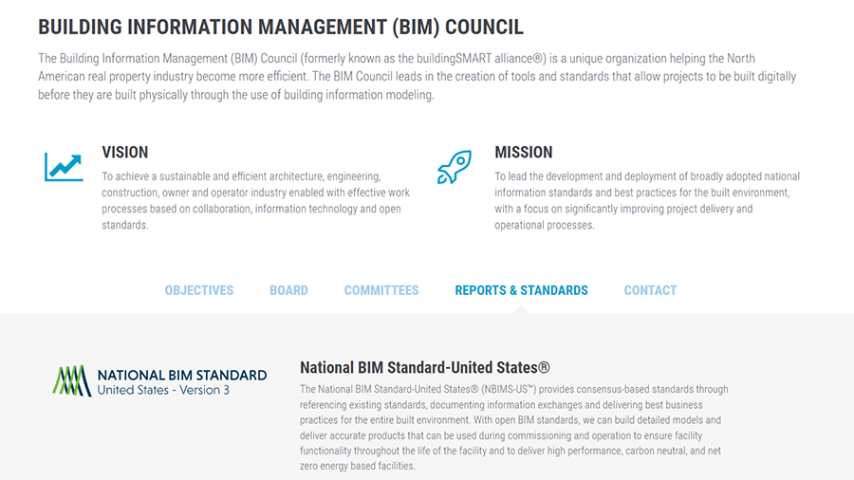Open the Objectives tab

tap(199, 290)
